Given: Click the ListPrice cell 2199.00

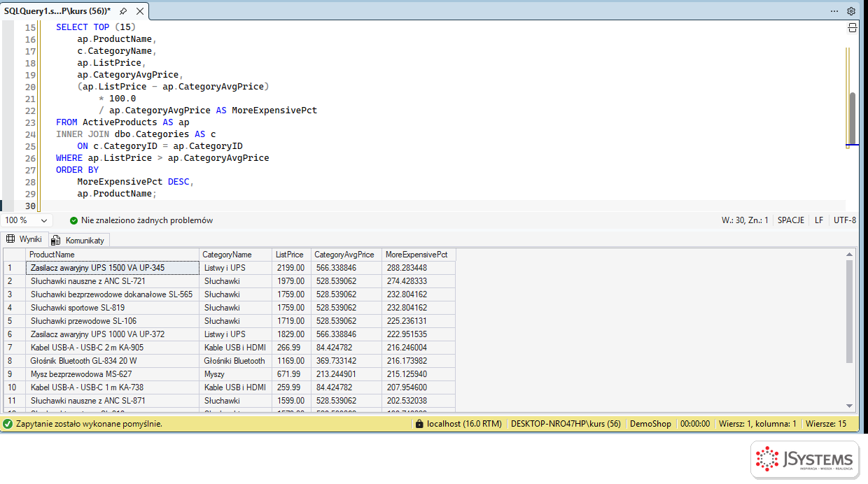Looking at the screenshot, I should [292, 268].
